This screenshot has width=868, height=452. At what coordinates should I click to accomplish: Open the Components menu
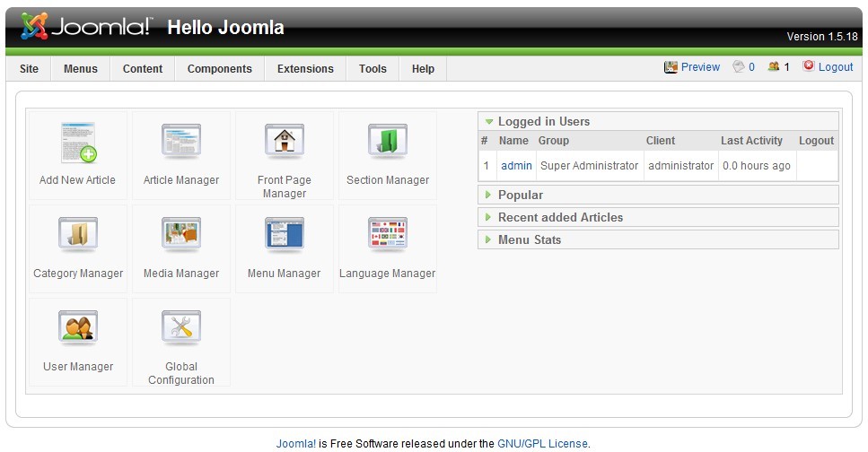(219, 68)
